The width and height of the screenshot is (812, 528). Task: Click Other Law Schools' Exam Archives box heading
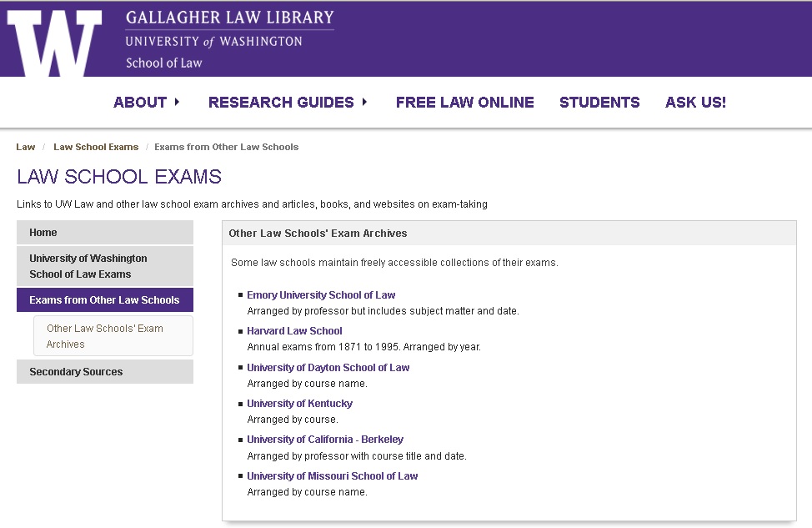[x=318, y=234]
